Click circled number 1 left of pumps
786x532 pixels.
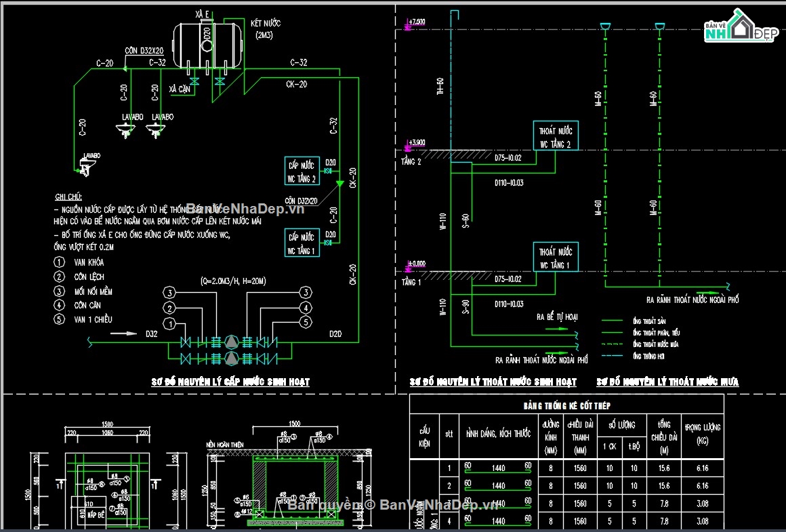tap(171, 325)
